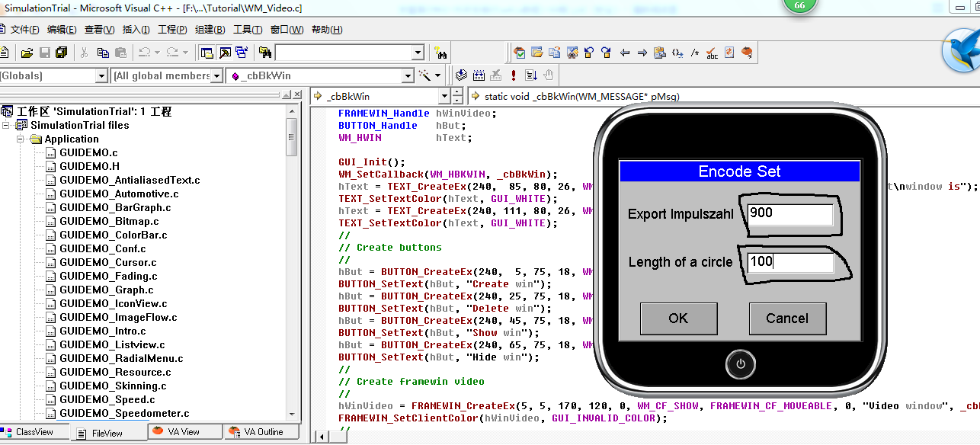Click the Find in Files binoculars icon
980x445 pixels.
(x=265, y=53)
